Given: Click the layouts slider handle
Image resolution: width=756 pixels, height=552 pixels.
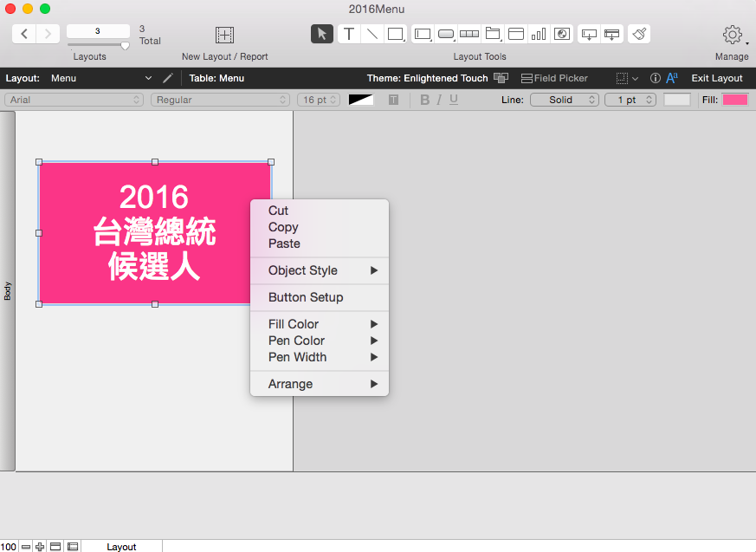Looking at the screenshot, I should coord(125,46).
